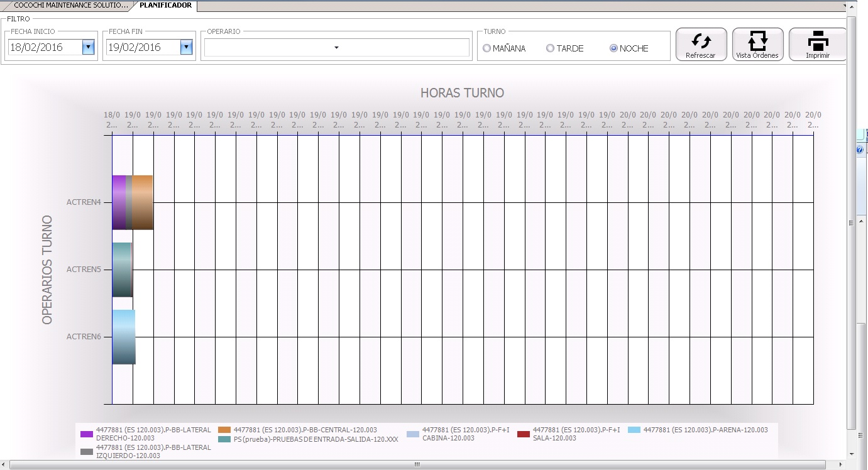868x470 pixels.
Task: Click the HORAS TURNO chart title
Action: pyautogui.click(x=462, y=93)
